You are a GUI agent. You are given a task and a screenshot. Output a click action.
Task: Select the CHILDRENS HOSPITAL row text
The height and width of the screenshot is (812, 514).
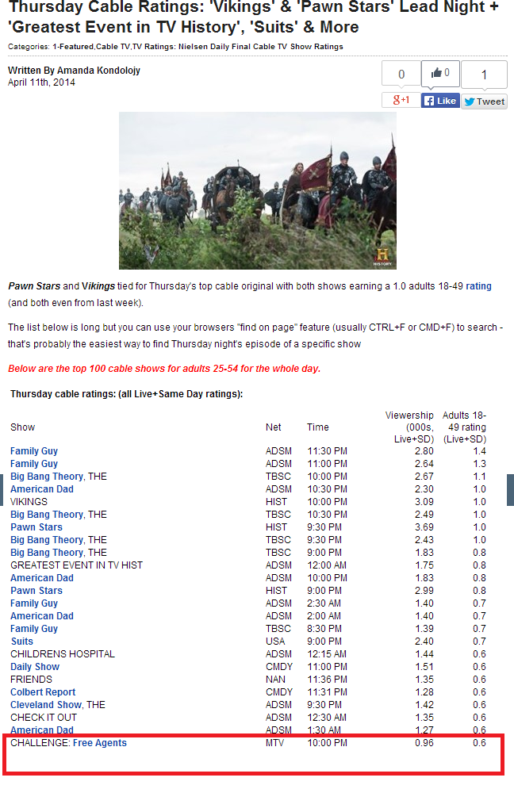pyautogui.click(x=63, y=654)
